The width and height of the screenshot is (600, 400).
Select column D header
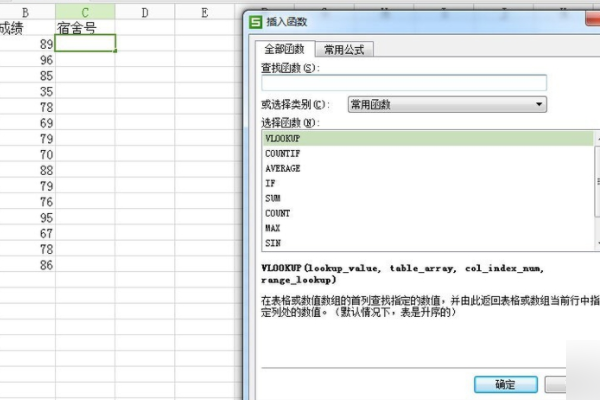145,12
